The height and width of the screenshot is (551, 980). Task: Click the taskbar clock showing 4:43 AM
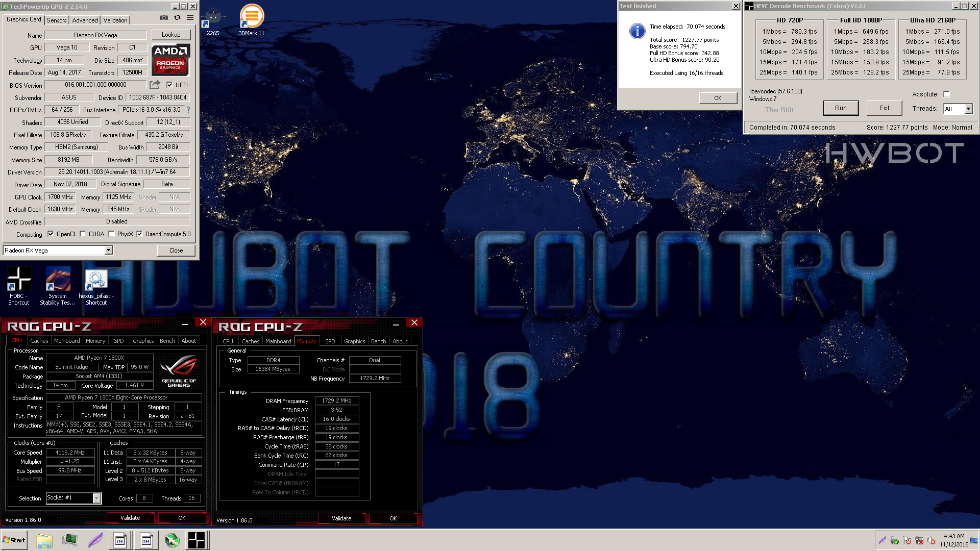(x=953, y=540)
